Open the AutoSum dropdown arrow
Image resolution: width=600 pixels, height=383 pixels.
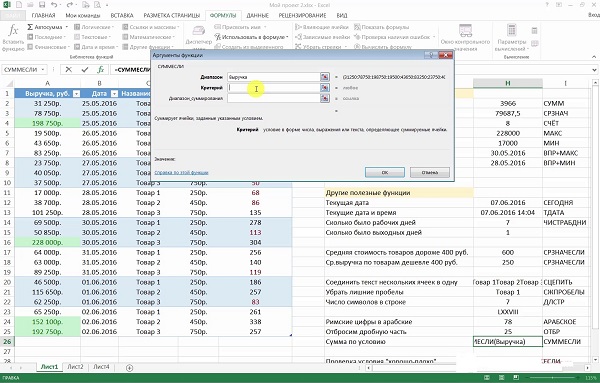coord(67,27)
